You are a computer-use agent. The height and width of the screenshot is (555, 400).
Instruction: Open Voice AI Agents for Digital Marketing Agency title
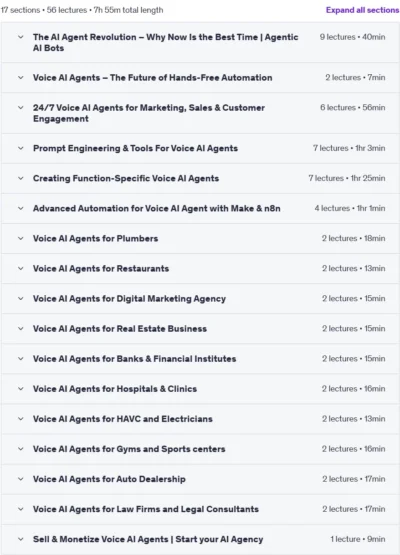[x=129, y=299]
